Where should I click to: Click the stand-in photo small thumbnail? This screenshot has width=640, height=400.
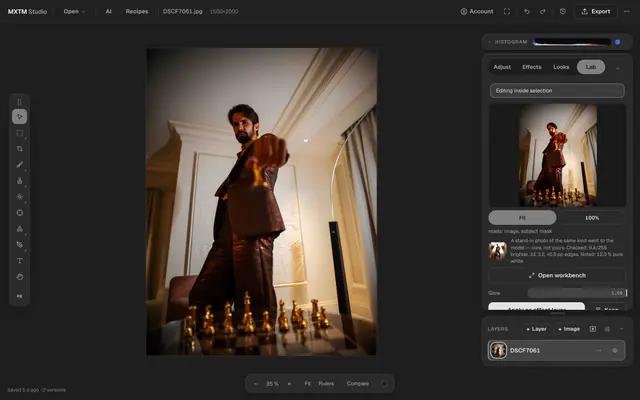click(x=498, y=251)
